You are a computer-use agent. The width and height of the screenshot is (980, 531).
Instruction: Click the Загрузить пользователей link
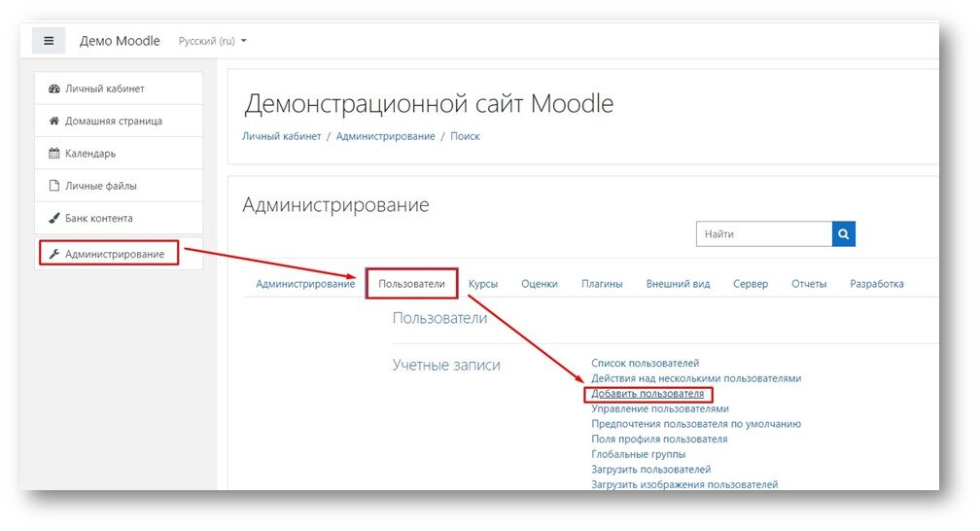click(651, 469)
